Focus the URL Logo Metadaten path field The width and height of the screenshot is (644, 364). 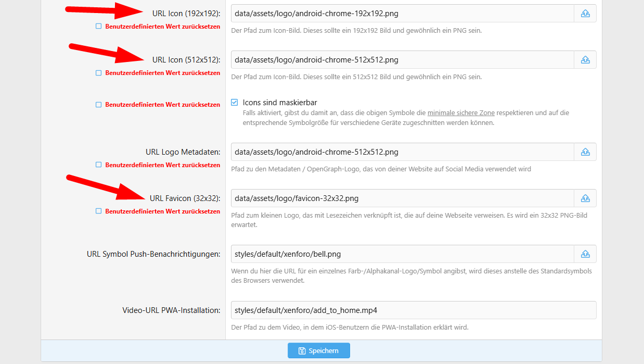pyautogui.click(x=403, y=152)
